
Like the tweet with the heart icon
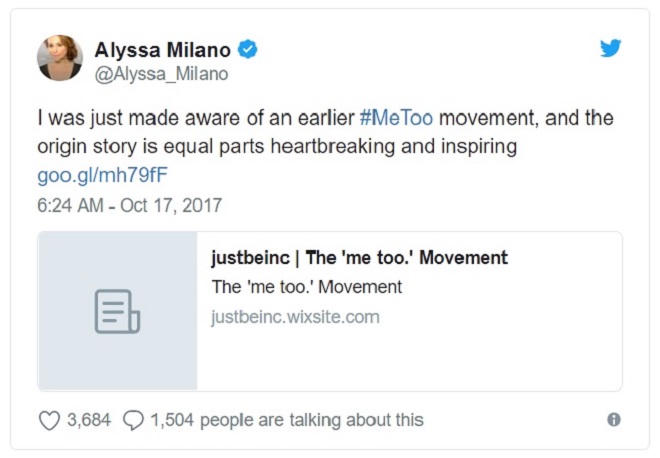[49, 420]
